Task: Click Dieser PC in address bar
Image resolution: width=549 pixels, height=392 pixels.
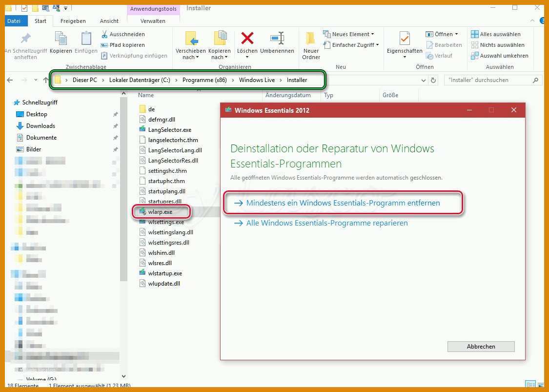Action: point(85,80)
